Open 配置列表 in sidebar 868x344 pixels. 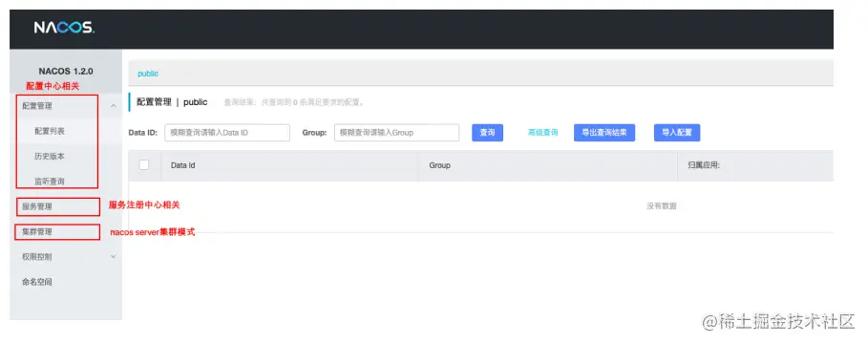click(50, 131)
